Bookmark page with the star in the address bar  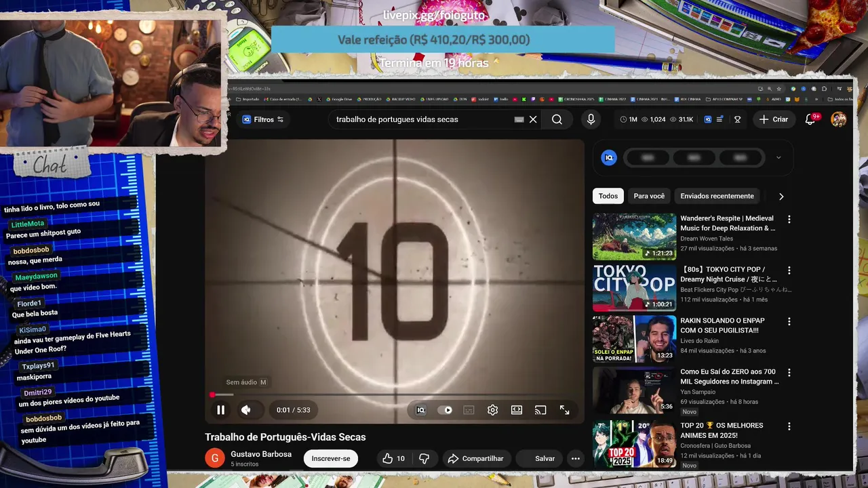pos(778,89)
